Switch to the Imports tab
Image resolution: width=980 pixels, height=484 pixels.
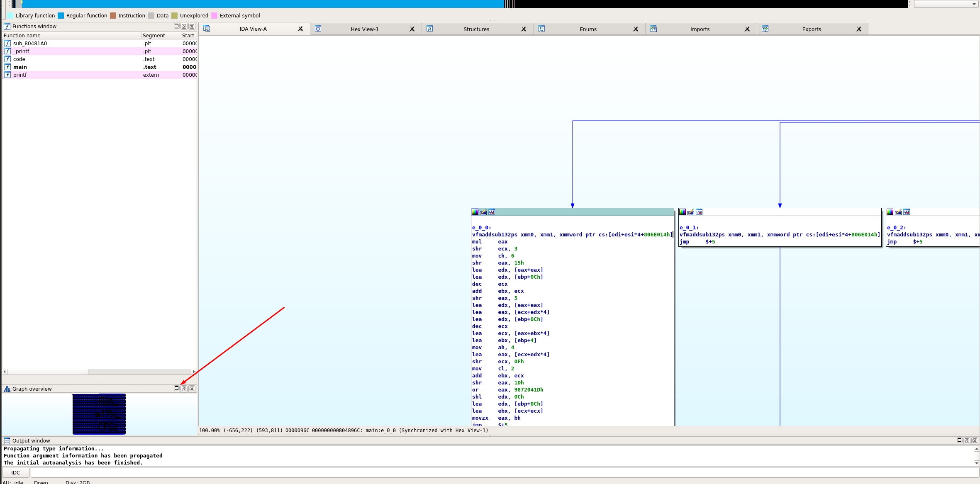click(x=700, y=29)
